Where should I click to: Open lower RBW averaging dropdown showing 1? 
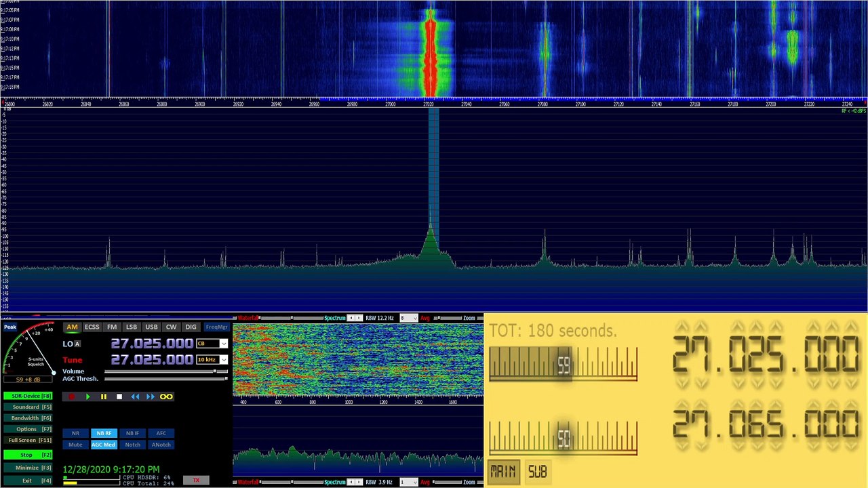coord(408,483)
